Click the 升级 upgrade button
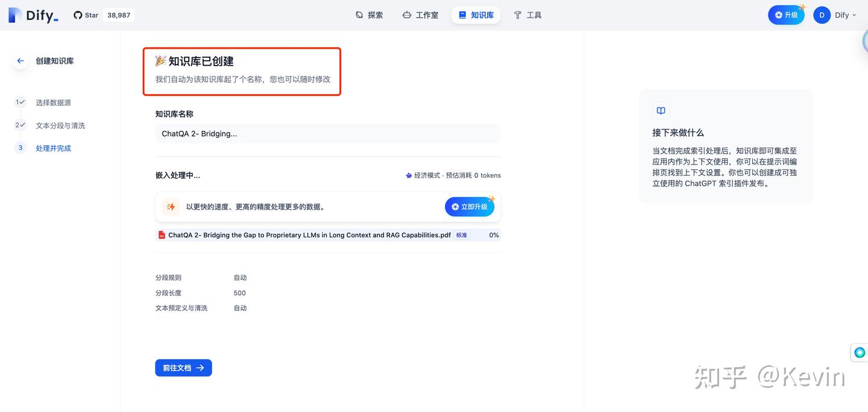The image size is (868, 412). [786, 15]
